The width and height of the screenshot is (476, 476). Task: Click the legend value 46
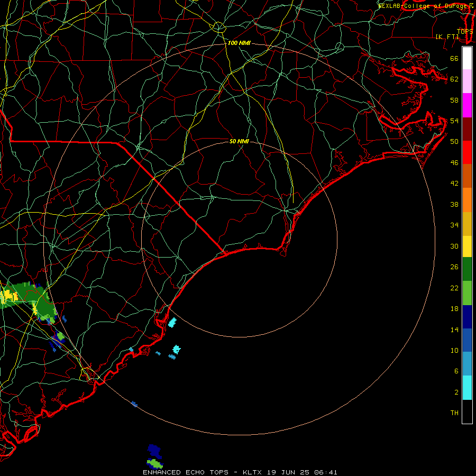click(x=454, y=163)
